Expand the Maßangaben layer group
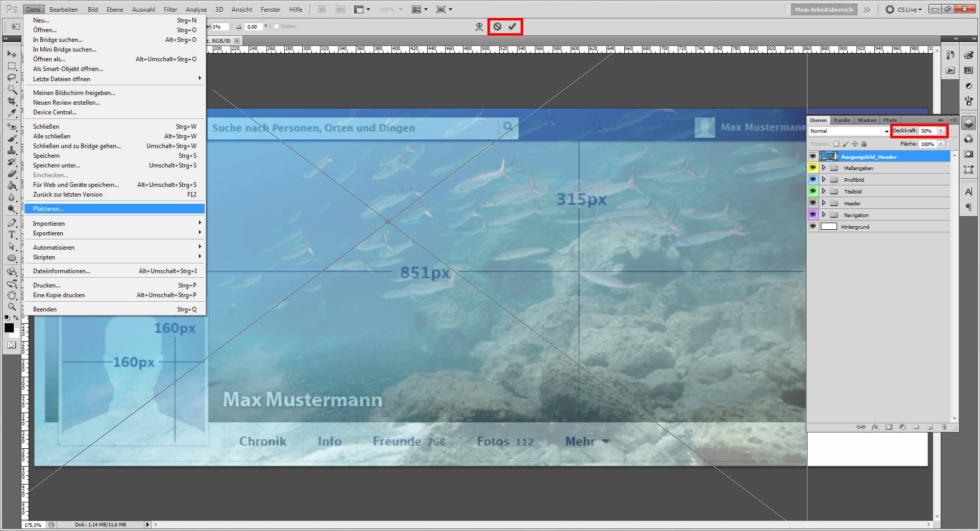The image size is (980, 531). (x=824, y=168)
